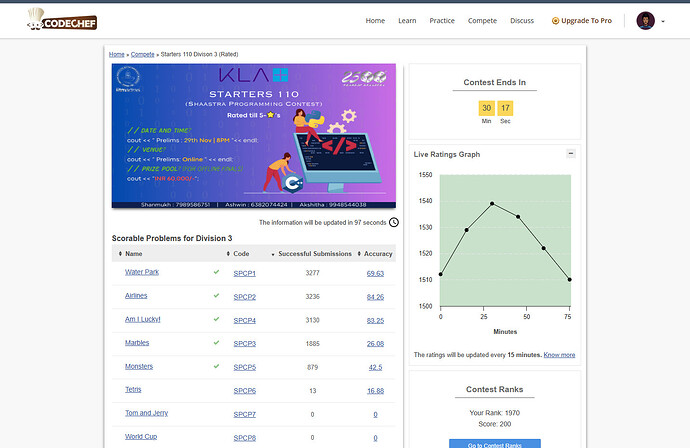Sort problems by Code column
Image resolution: width=690 pixels, height=448 pixels.
(238, 253)
